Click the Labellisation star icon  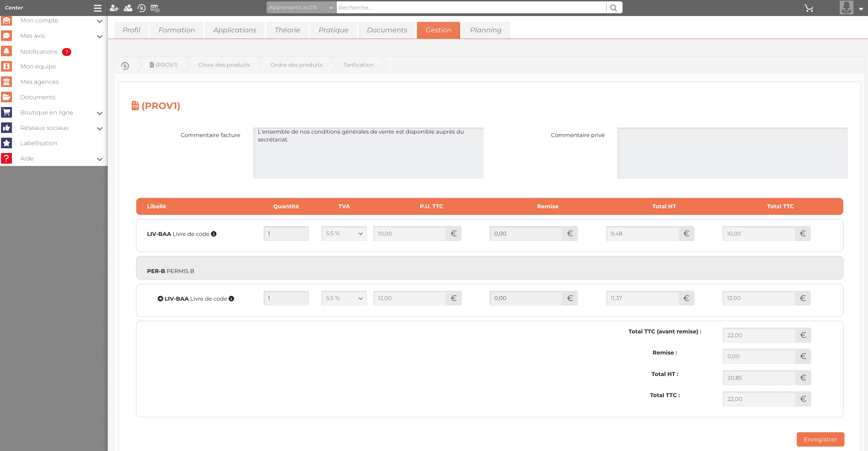pos(6,143)
